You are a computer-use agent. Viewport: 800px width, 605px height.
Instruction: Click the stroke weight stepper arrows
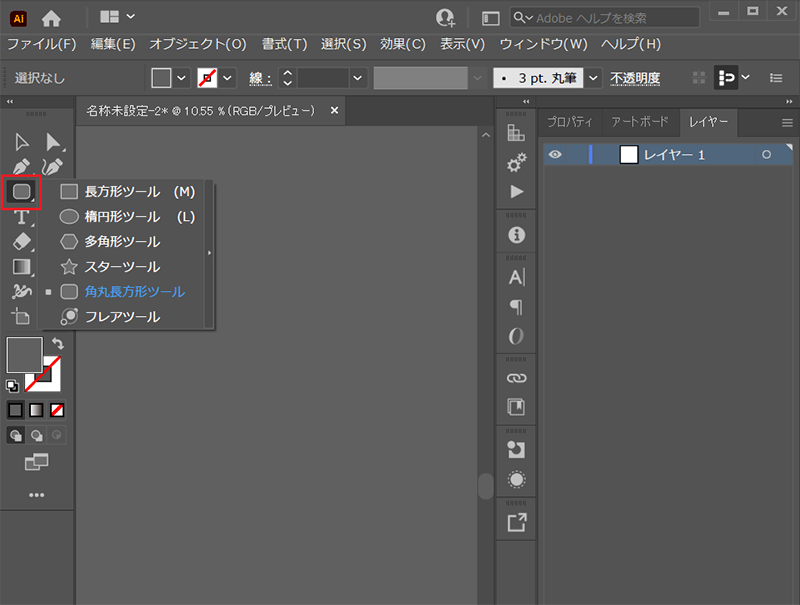coord(288,78)
